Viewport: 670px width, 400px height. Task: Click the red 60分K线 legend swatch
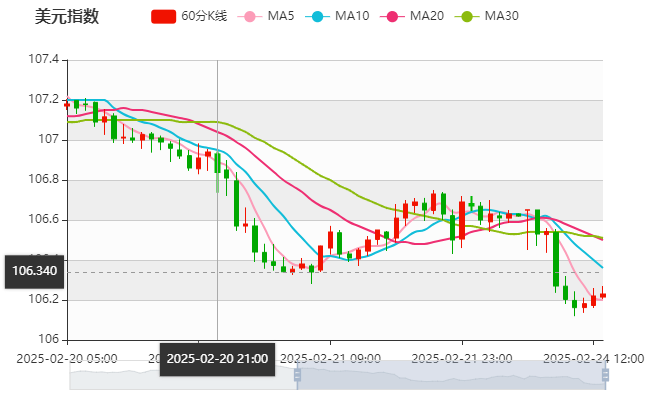pyautogui.click(x=163, y=17)
